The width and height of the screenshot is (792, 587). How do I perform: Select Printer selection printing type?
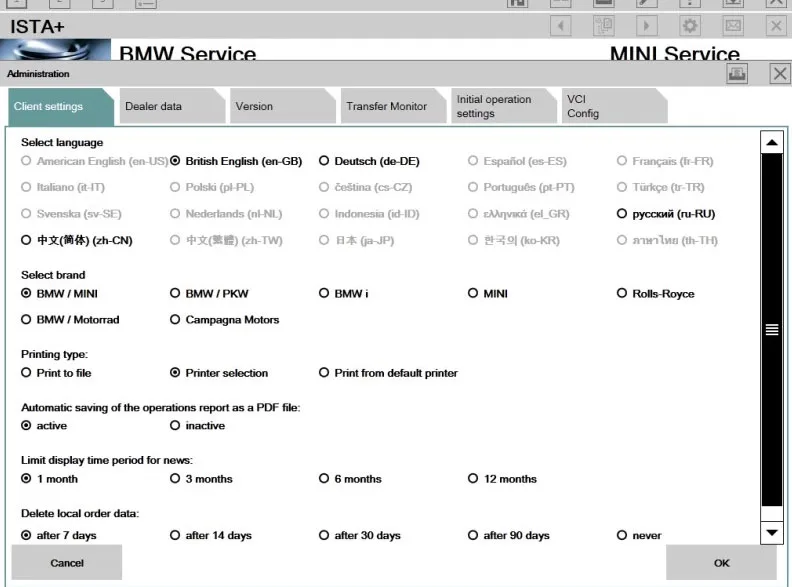[x=219, y=373]
